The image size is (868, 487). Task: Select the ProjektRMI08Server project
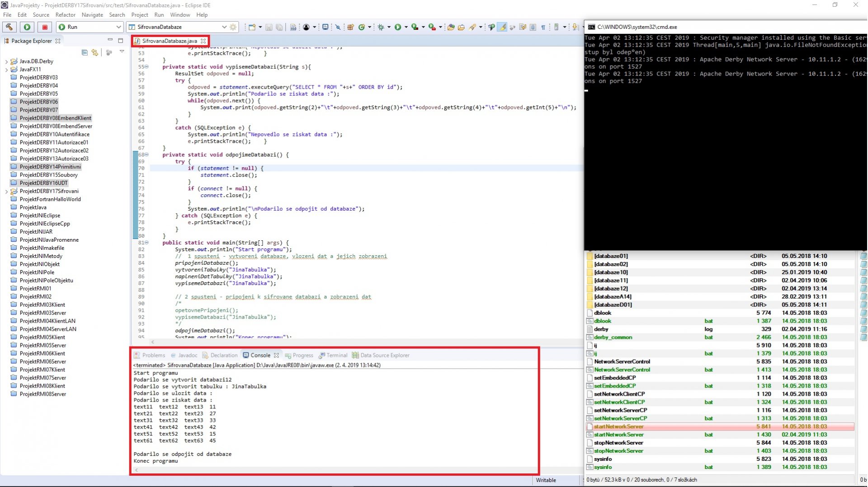[x=42, y=394]
